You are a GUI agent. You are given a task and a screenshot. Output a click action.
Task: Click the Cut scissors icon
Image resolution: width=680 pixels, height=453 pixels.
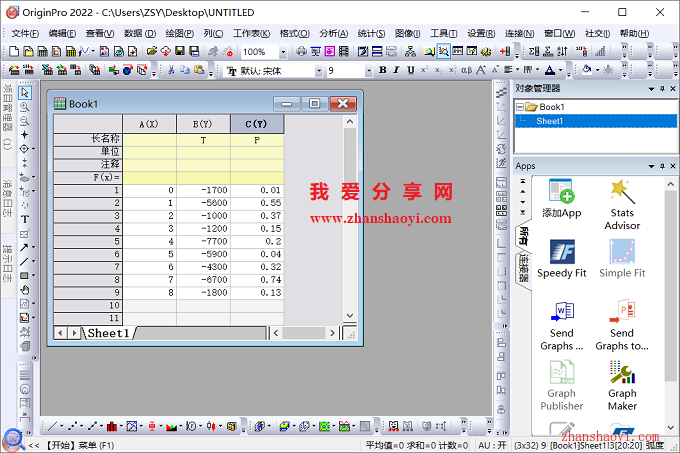tap(171, 70)
